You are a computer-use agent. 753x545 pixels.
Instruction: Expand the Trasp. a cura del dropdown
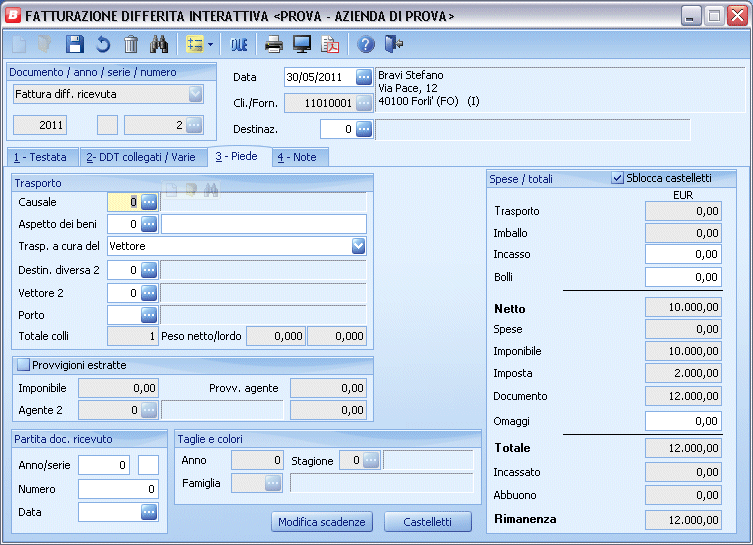click(358, 246)
